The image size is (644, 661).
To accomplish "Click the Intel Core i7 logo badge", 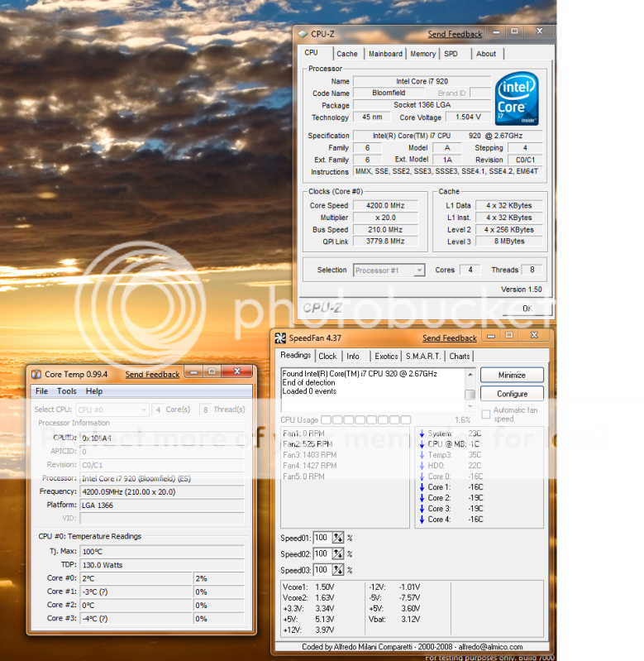I will tap(518, 99).
